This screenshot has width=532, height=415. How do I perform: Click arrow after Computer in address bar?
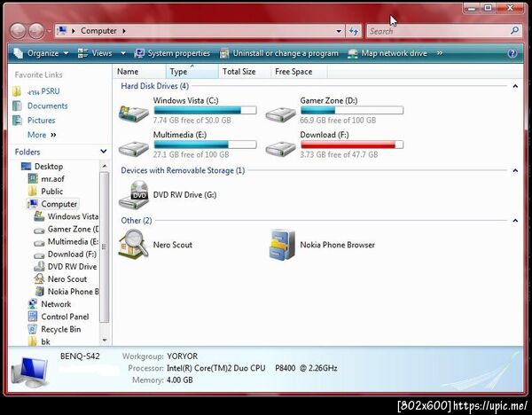point(124,31)
